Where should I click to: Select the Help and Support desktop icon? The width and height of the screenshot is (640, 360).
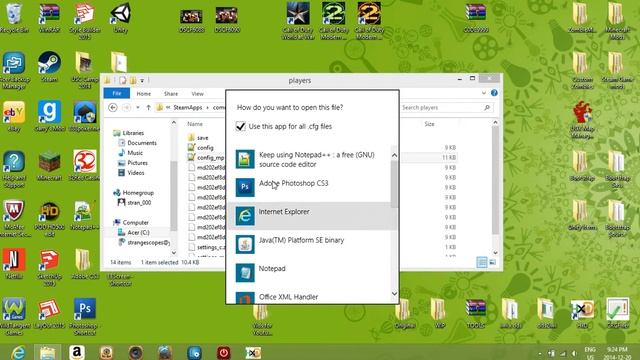click(14, 169)
